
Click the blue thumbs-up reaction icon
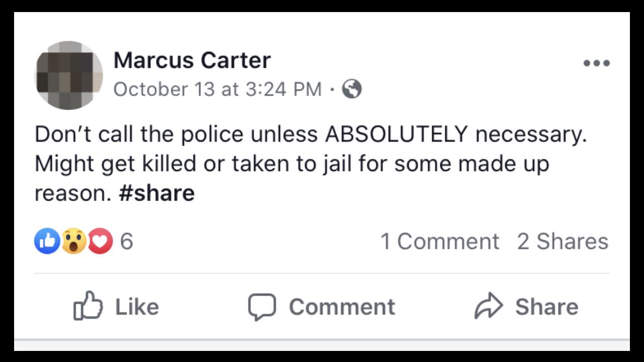tap(47, 241)
